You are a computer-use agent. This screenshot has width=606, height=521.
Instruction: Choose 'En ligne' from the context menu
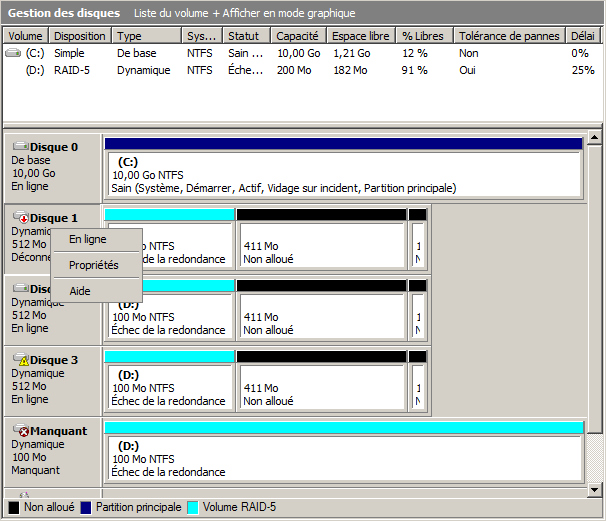point(87,239)
